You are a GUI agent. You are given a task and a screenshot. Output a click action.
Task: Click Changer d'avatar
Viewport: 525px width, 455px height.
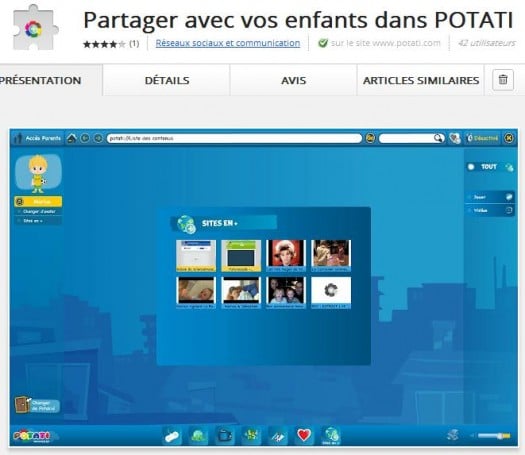38,212
